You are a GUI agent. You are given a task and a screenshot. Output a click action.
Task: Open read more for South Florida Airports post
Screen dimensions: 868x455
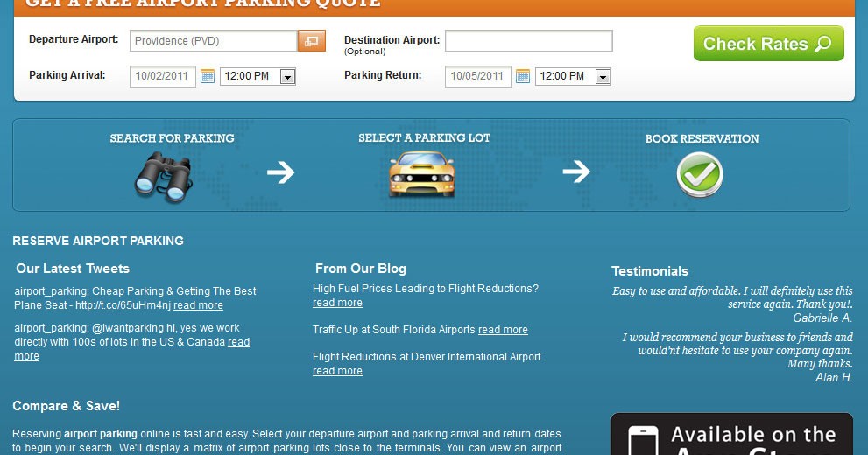(503, 330)
